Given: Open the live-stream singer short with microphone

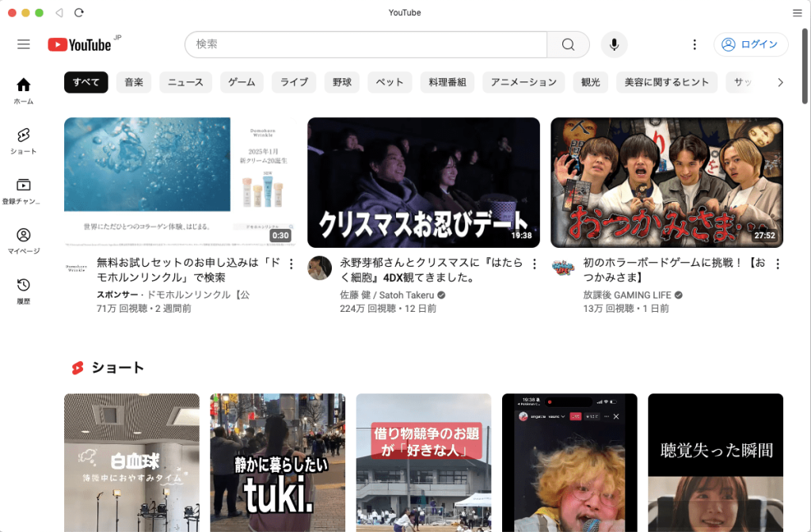Looking at the screenshot, I should tap(569, 462).
